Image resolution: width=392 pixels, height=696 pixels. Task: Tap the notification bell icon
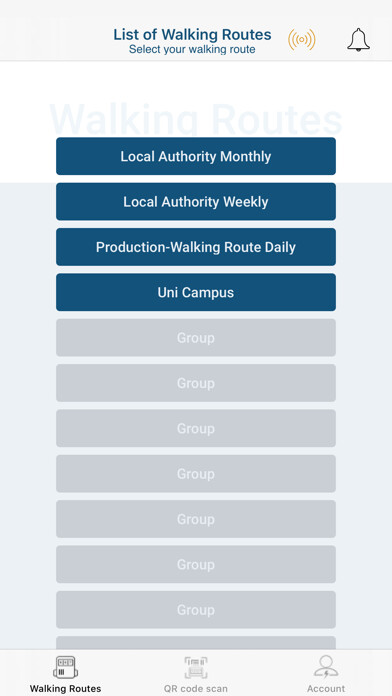(358, 40)
